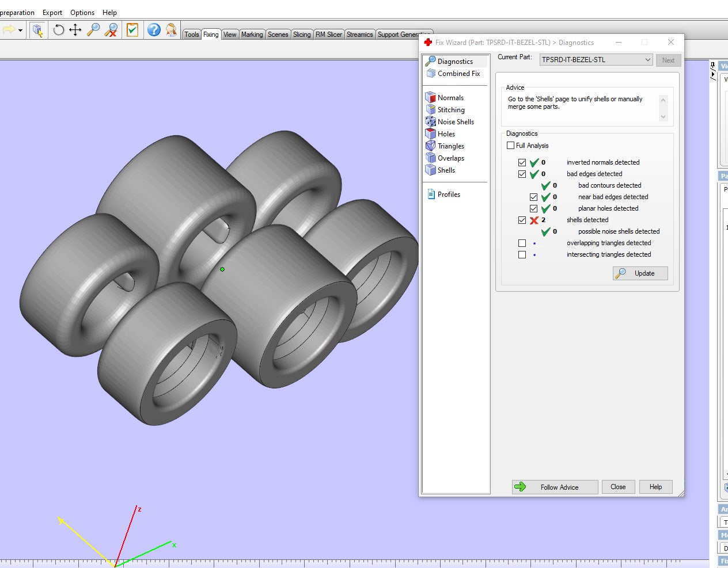Click the blue question mark help icon
The image size is (728, 568).
coord(154,30)
